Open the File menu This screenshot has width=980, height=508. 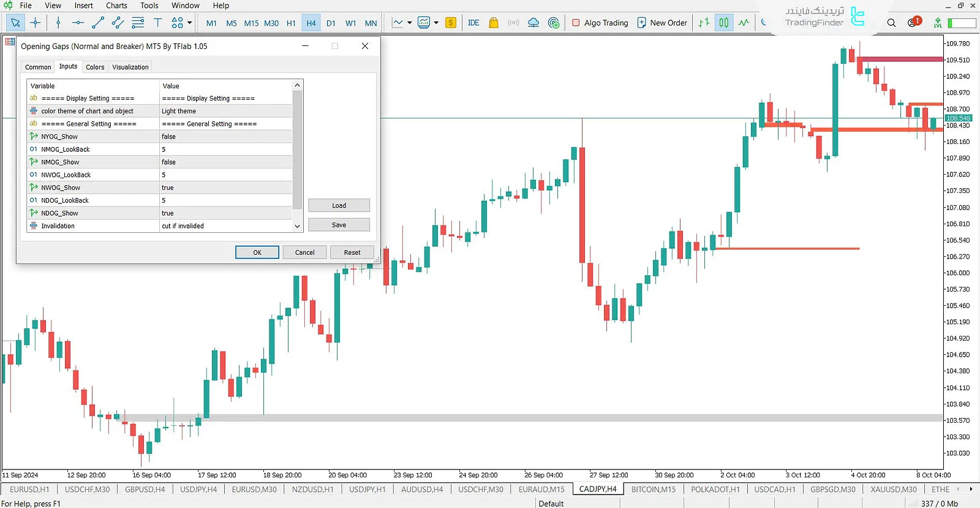[26, 6]
